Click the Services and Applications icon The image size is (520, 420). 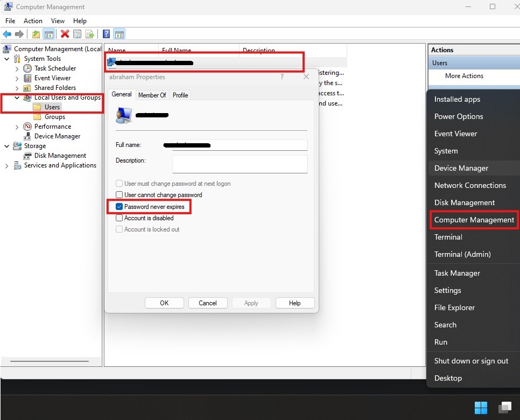(17, 165)
